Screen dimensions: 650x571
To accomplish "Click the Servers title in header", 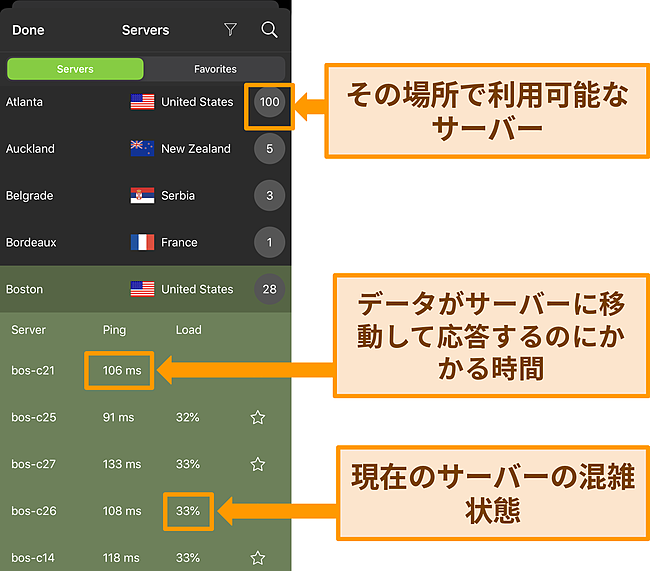I will (146, 30).
